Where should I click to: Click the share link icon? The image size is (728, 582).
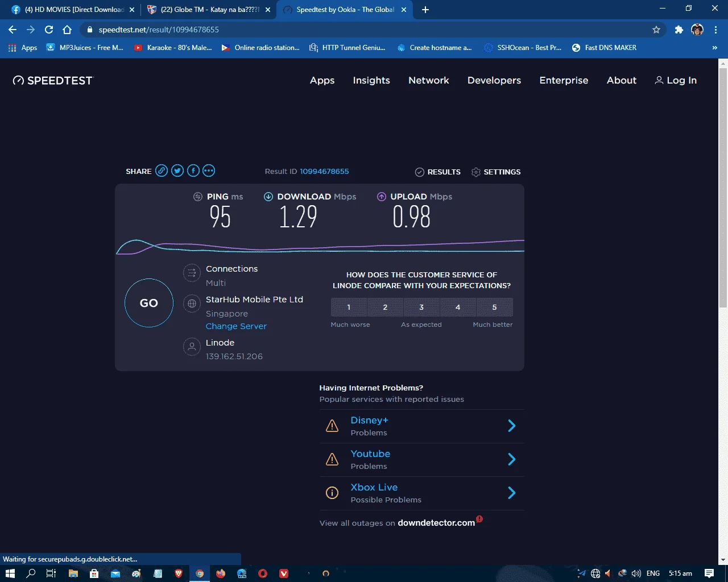pyautogui.click(x=162, y=171)
